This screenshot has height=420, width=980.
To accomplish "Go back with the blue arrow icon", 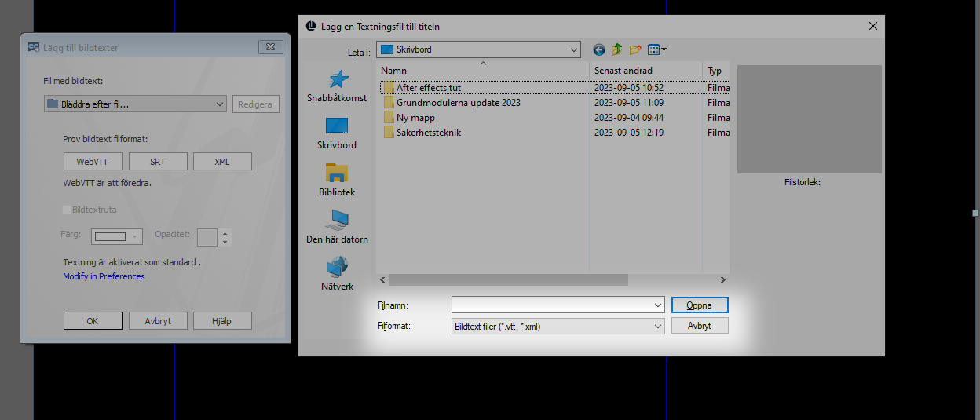I will (x=599, y=49).
